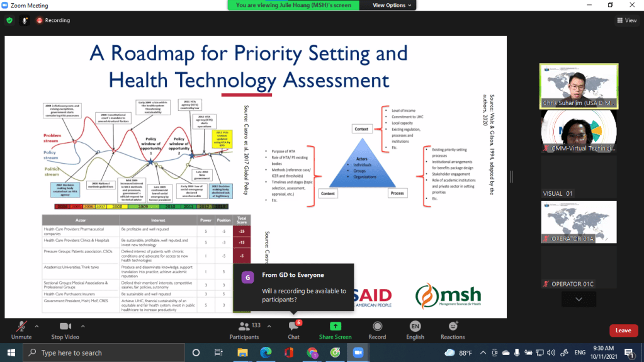Select Chris Suharlim's video thumbnail
Image resolution: width=644 pixels, height=362 pixels.
(579, 86)
